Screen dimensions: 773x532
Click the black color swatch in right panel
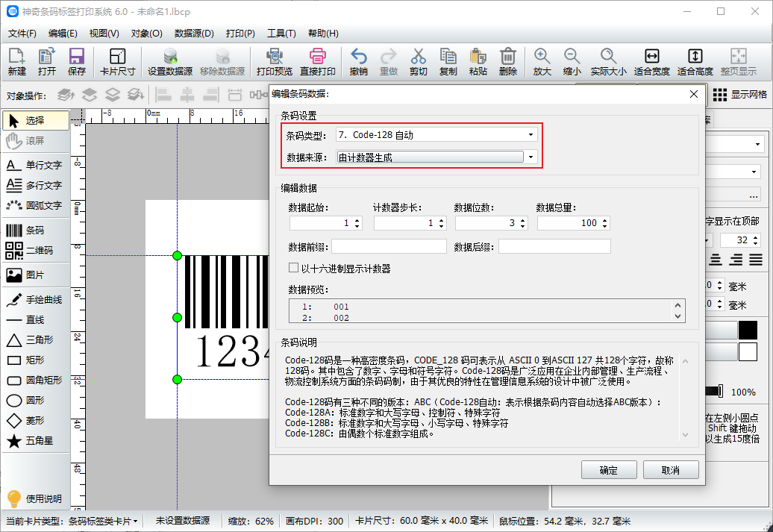click(747, 330)
